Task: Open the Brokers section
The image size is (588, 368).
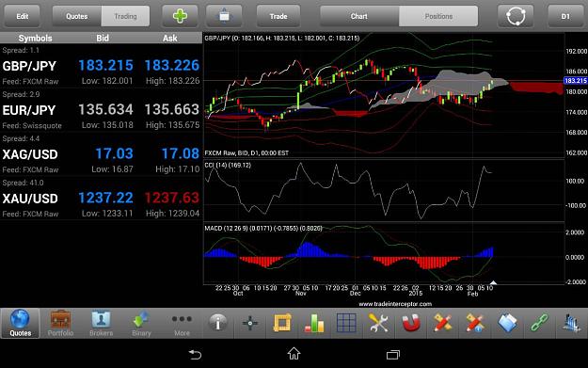Action: pyautogui.click(x=101, y=323)
